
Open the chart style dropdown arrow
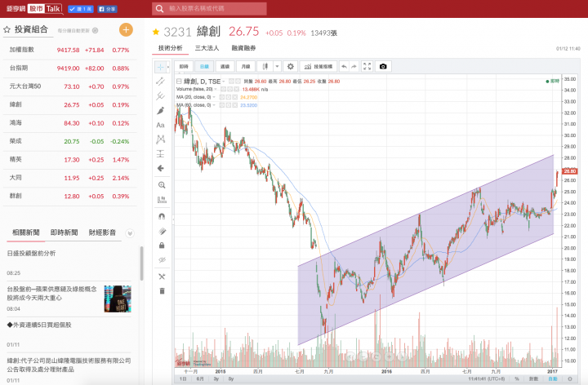pos(277,67)
